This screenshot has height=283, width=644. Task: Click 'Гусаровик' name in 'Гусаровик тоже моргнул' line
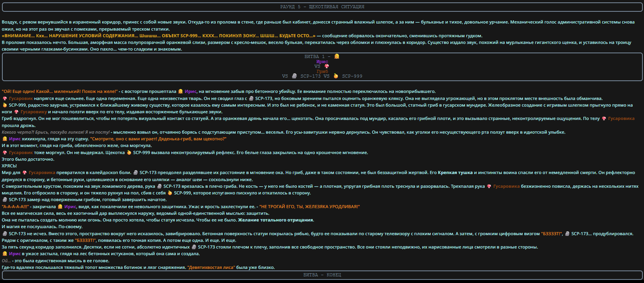tap(21, 152)
